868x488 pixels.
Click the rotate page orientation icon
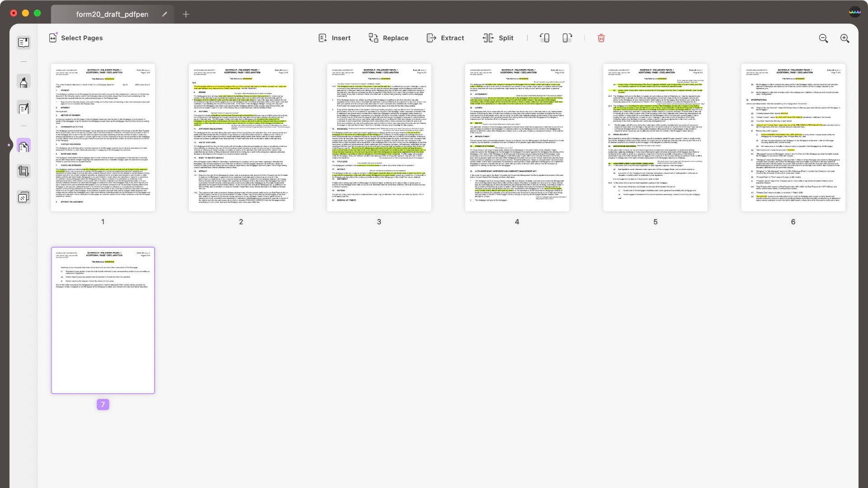(x=544, y=38)
